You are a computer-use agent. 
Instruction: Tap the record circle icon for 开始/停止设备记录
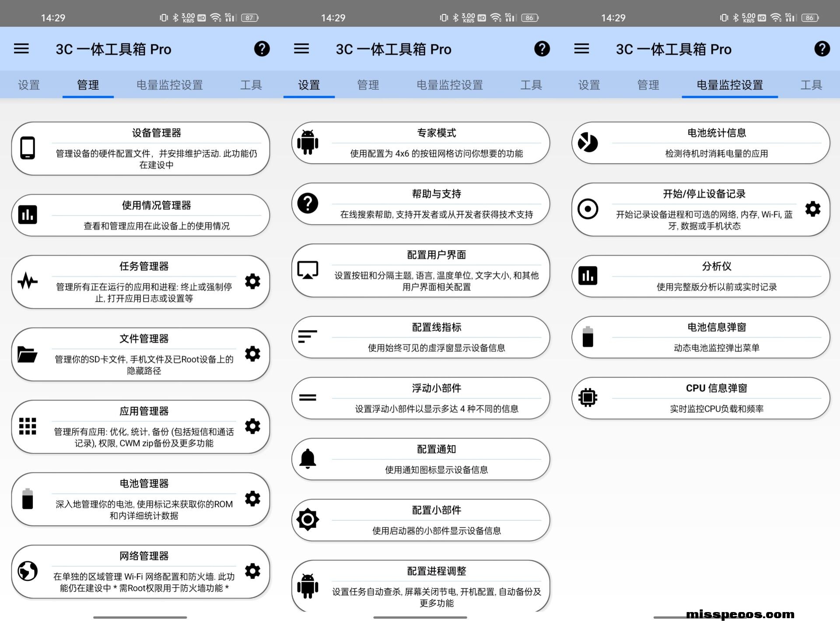pyautogui.click(x=588, y=209)
